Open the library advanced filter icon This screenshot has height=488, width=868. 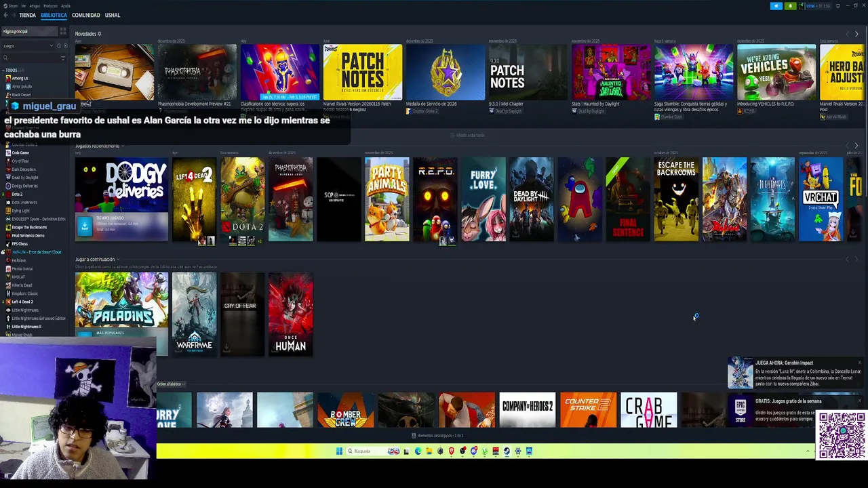pyautogui.click(x=63, y=58)
